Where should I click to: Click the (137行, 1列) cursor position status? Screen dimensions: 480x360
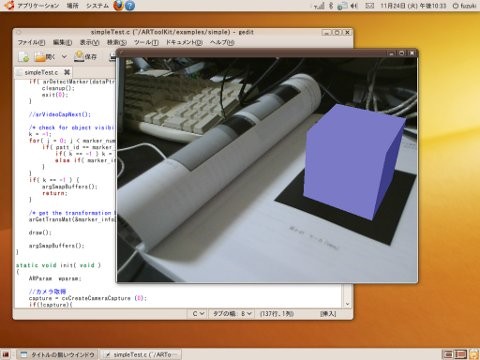[277, 314]
